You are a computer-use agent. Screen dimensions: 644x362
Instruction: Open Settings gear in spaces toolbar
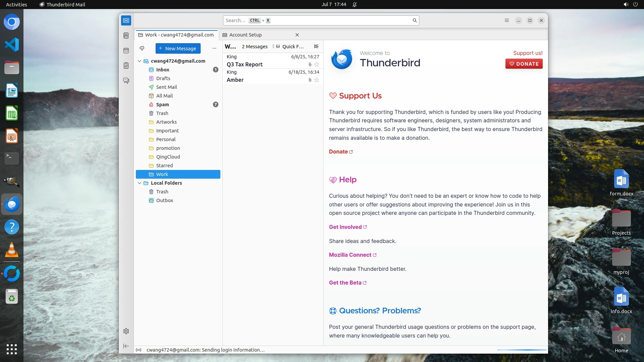(x=126, y=331)
